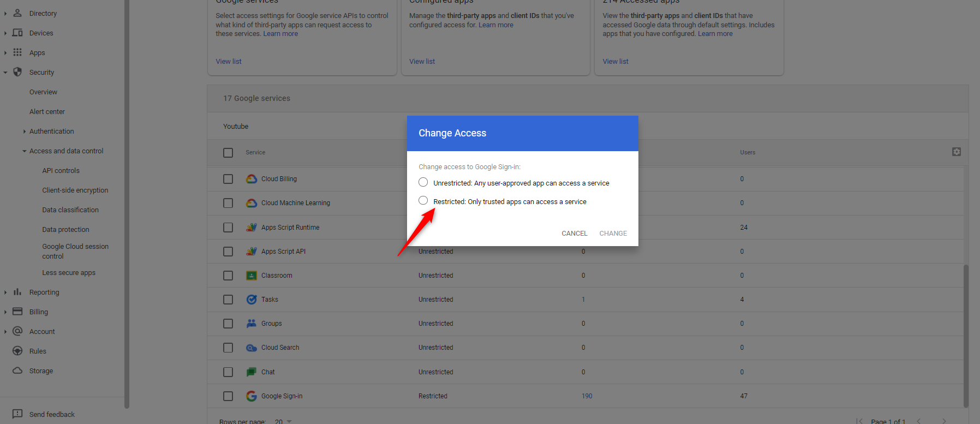
Task: Click the services table vertical scrollbar
Action: (966, 336)
